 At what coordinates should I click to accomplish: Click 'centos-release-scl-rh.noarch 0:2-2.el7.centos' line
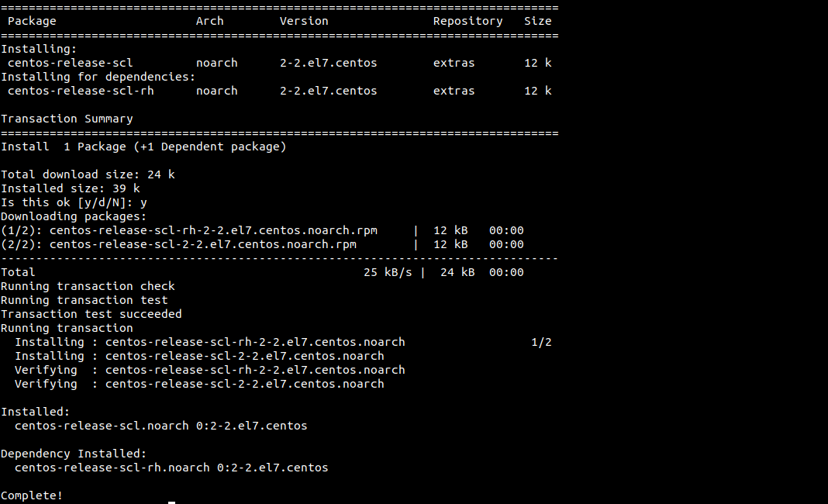pos(171,468)
